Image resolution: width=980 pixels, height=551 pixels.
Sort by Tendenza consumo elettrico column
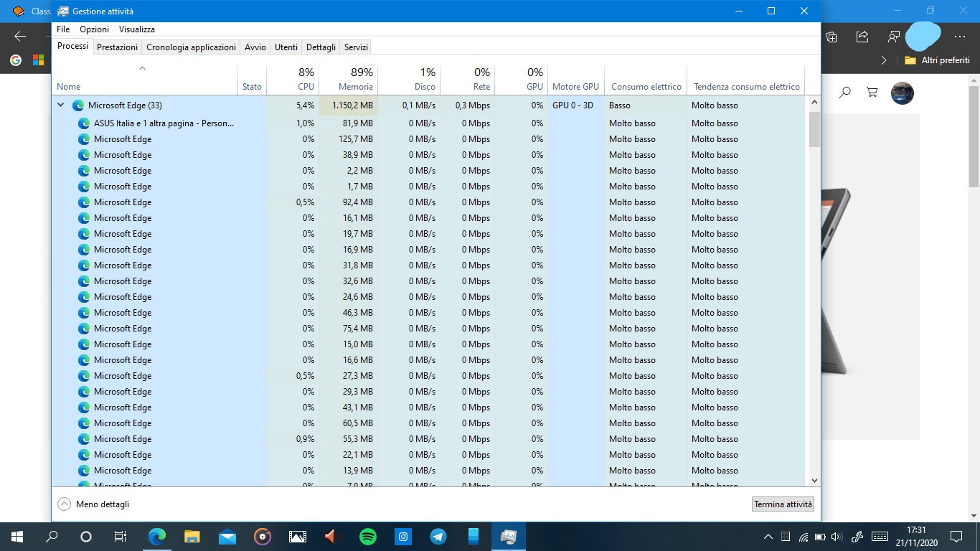pyautogui.click(x=746, y=80)
